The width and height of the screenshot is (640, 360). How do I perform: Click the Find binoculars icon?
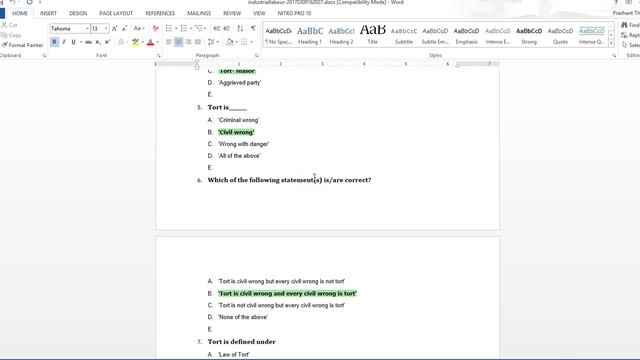pyautogui.click(x=624, y=25)
